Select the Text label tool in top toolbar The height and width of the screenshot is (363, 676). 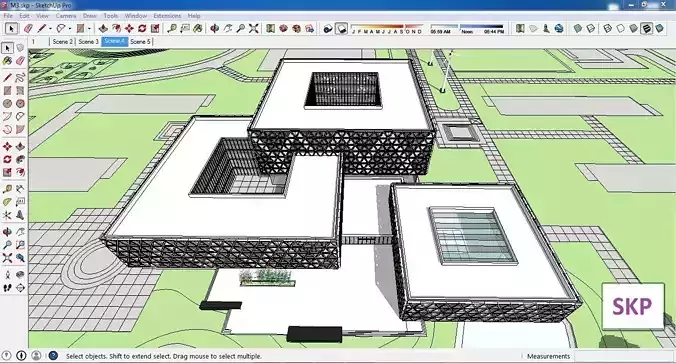185,29
